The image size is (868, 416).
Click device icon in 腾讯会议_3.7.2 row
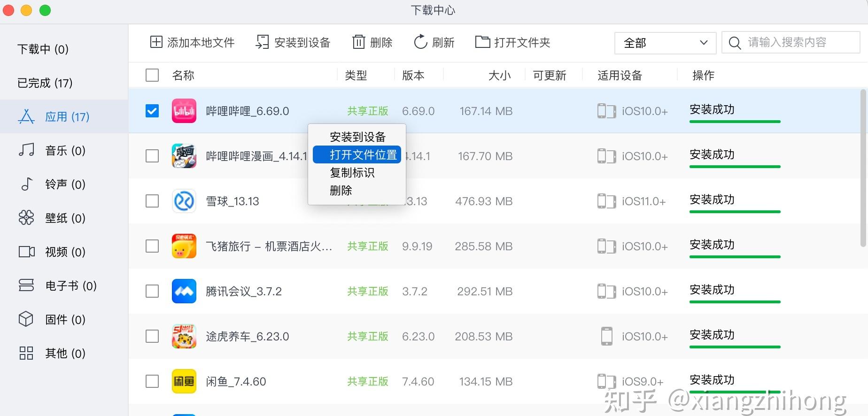[x=606, y=292]
